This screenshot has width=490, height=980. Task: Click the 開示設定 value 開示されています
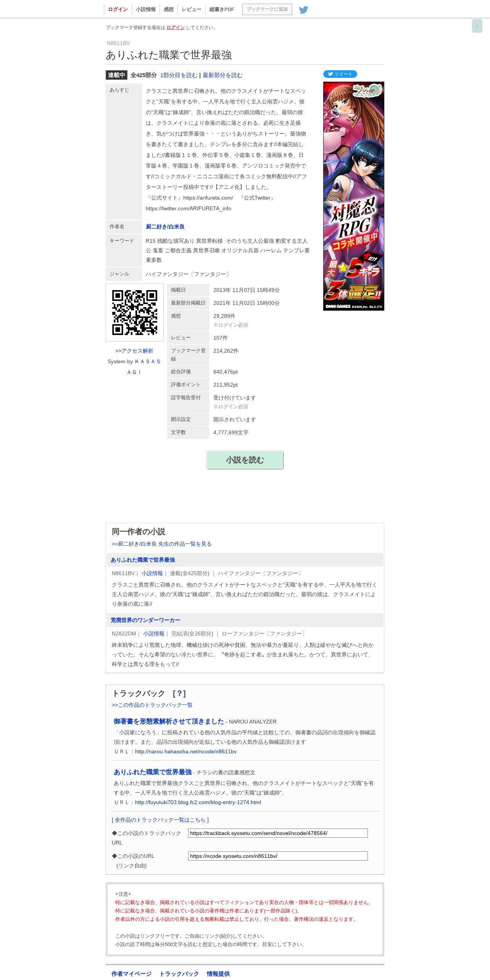point(235,419)
